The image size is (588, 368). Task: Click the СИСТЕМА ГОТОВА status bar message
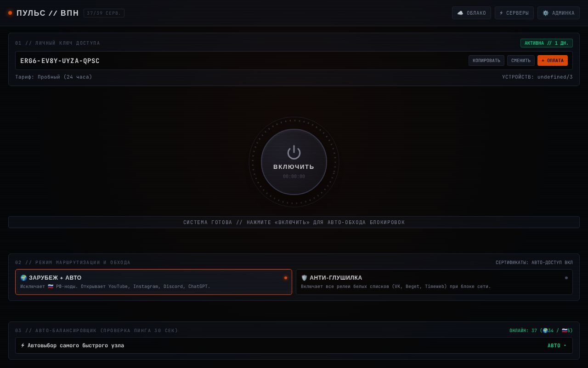(x=294, y=222)
